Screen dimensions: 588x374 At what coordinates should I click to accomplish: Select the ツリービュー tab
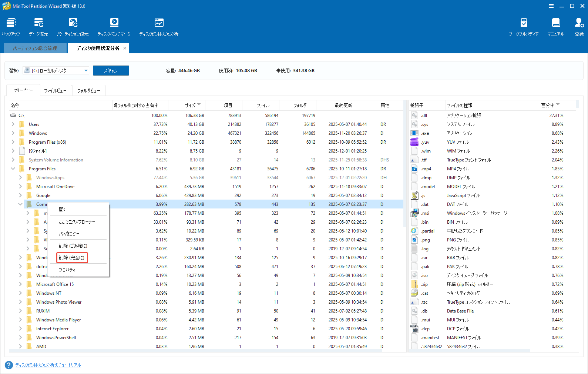point(23,90)
